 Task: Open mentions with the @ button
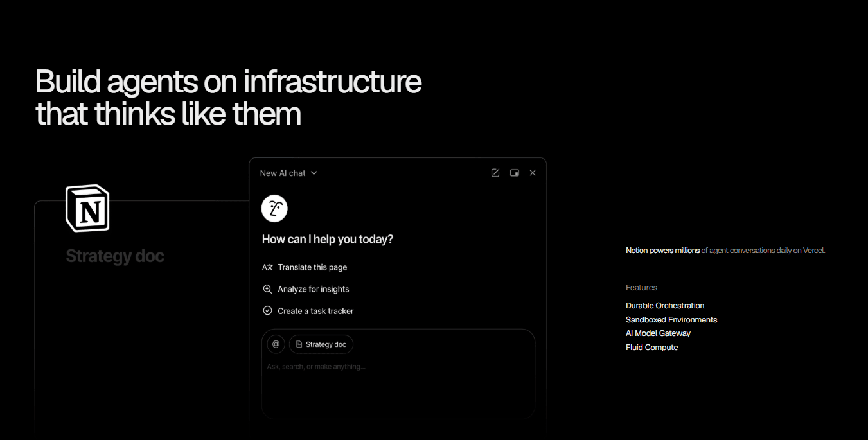[276, 344]
